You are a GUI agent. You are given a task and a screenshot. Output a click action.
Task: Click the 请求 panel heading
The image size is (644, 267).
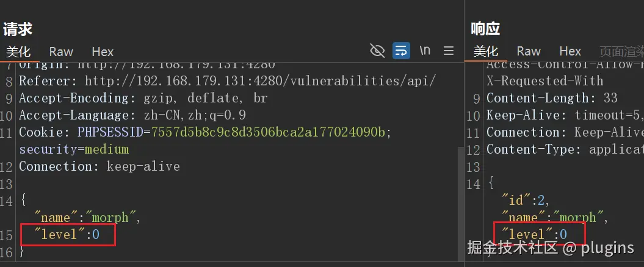click(x=18, y=29)
